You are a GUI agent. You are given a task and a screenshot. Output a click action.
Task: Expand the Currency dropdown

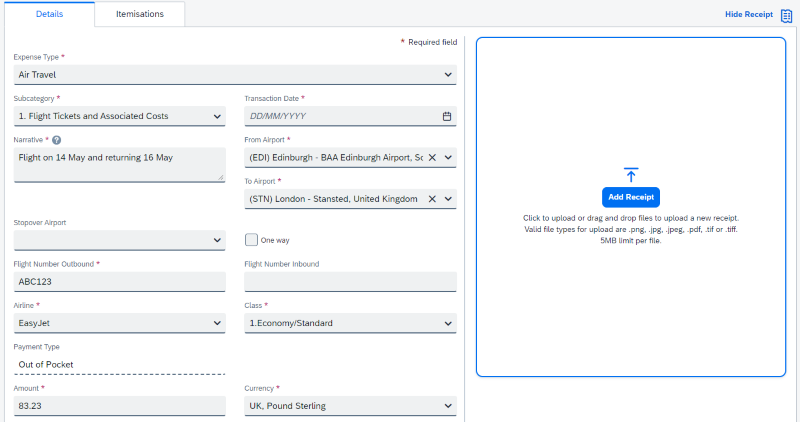[447, 406]
